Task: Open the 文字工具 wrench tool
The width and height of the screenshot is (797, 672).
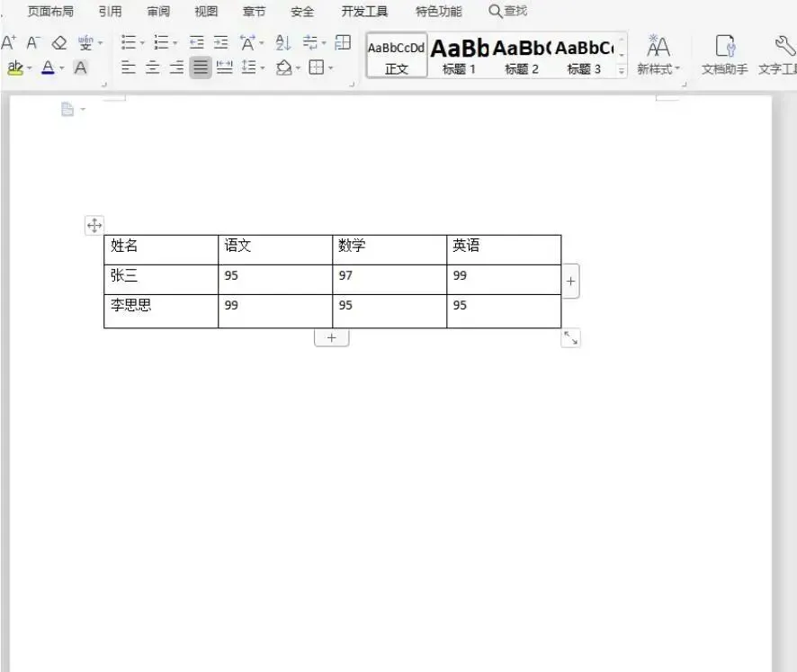Action: (x=778, y=54)
